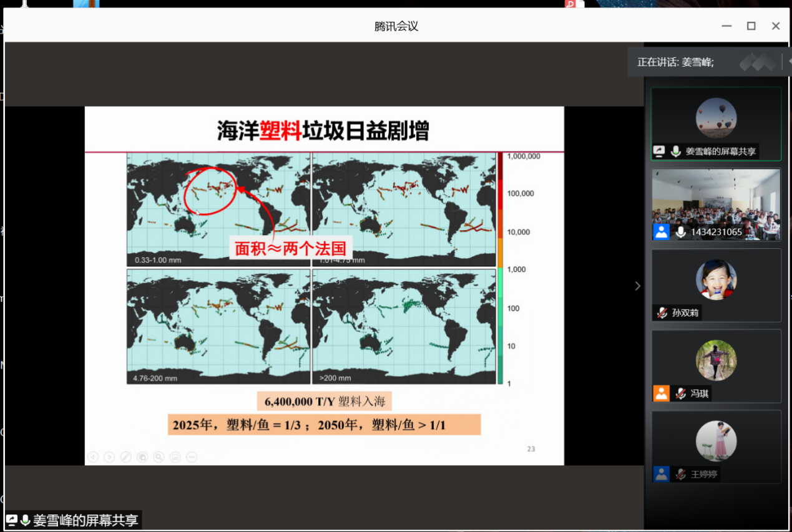Click the orange user badge beside 冯琪
This screenshot has width=792, height=532.
pos(661,394)
